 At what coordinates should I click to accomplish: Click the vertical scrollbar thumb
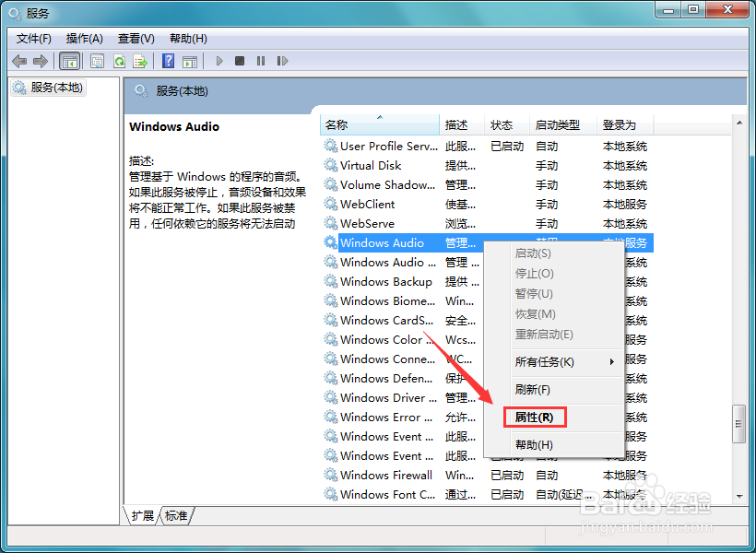738,424
